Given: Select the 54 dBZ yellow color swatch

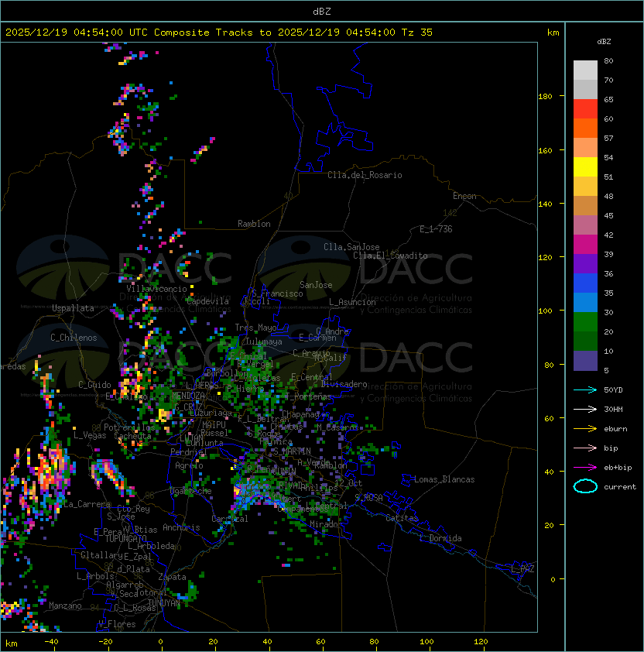Looking at the screenshot, I should [585, 166].
